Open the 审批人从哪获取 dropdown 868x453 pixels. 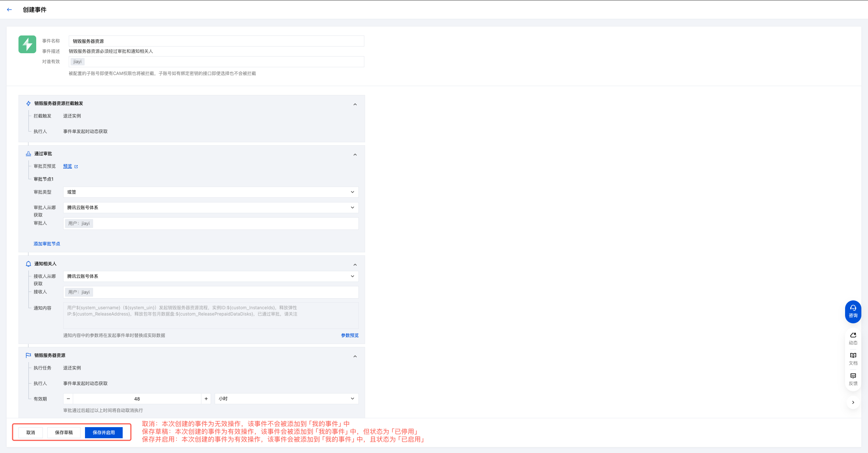pos(211,208)
